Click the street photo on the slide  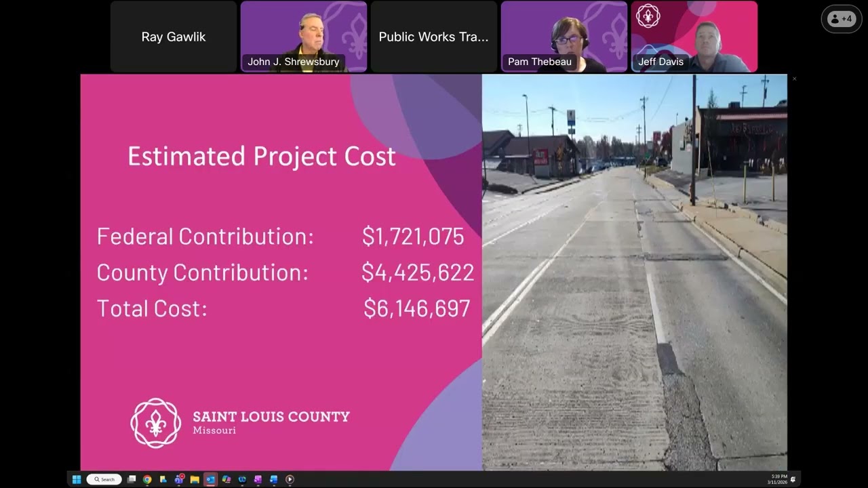click(635, 272)
